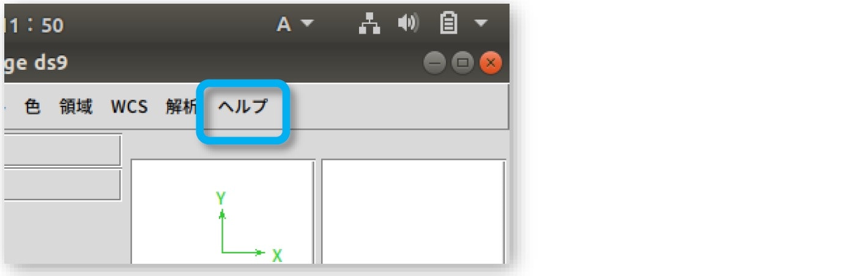Expand the system menu arrow beside battery
The image size is (868, 276).
pyautogui.click(x=481, y=24)
